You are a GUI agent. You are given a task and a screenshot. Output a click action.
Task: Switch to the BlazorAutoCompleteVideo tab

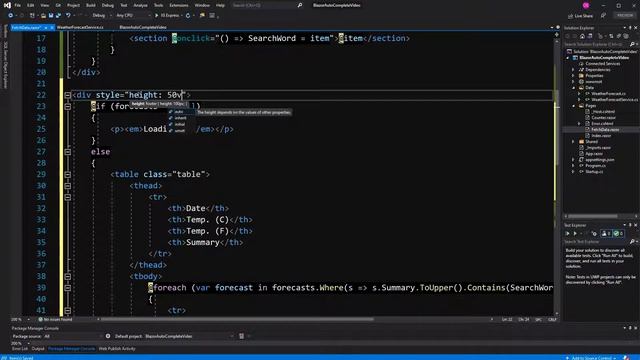[x=143, y=27]
